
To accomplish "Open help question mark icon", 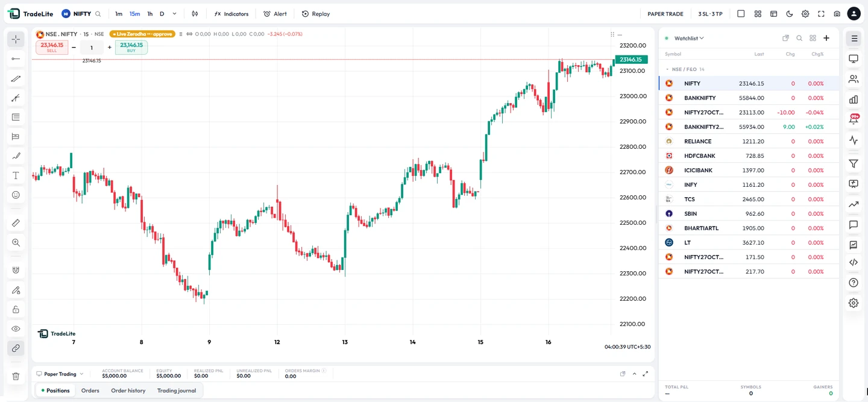I will (854, 283).
